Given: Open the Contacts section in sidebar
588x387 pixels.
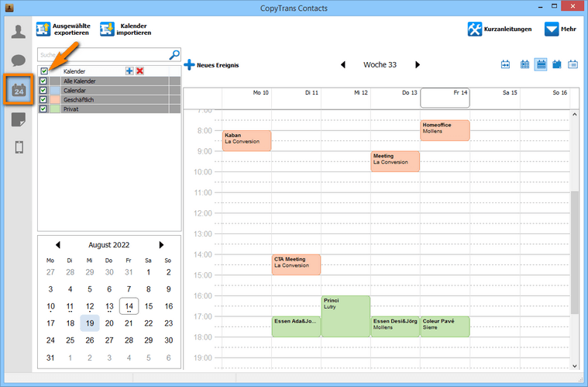Looking at the screenshot, I should pos(19,32).
